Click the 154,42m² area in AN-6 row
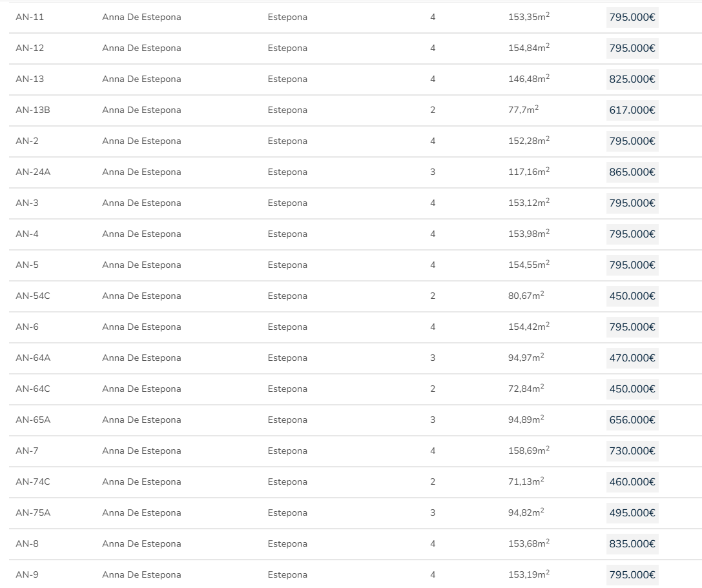This screenshot has width=702, height=588. (528, 327)
